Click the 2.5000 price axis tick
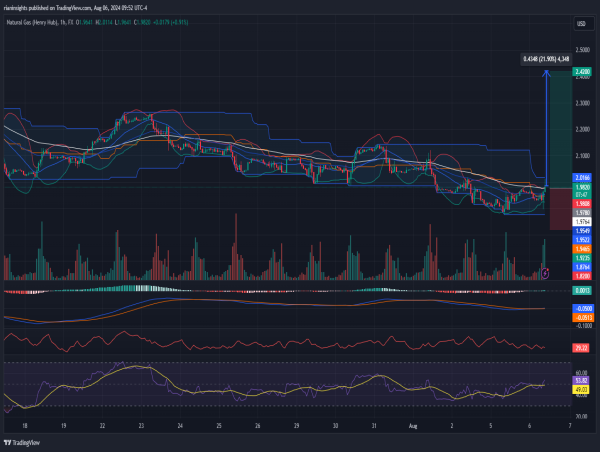The width and height of the screenshot is (600, 452). pyautogui.click(x=582, y=50)
